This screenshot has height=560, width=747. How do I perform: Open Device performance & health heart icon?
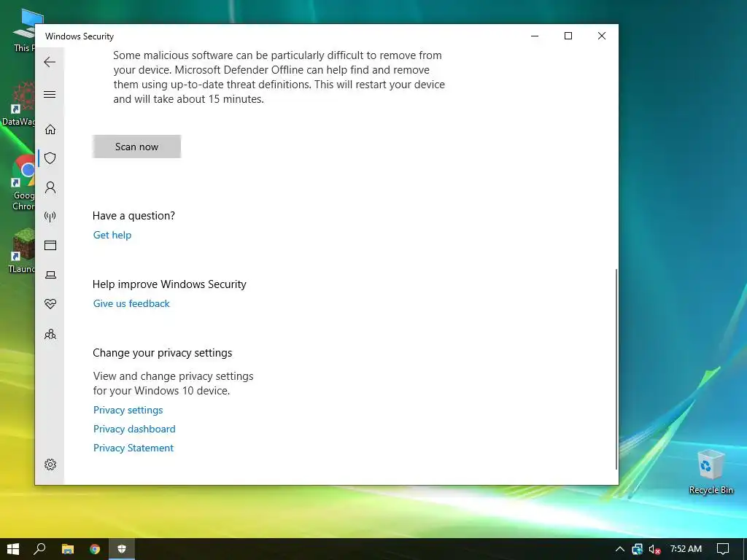coord(50,303)
